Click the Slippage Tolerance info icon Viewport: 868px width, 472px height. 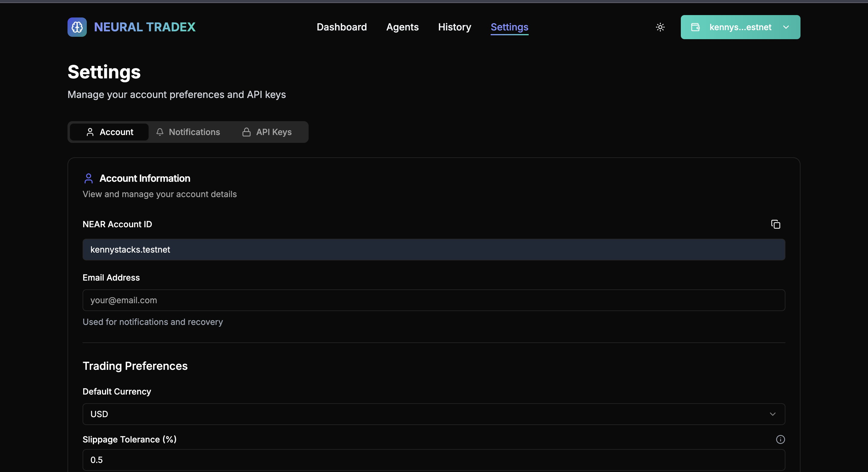tap(780, 439)
